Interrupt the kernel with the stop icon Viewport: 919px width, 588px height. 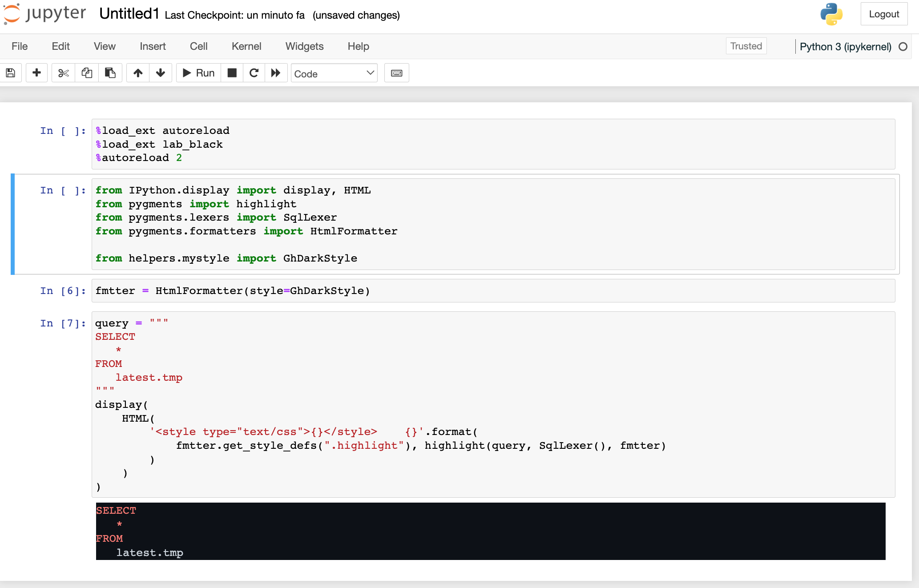tap(232, 72)
